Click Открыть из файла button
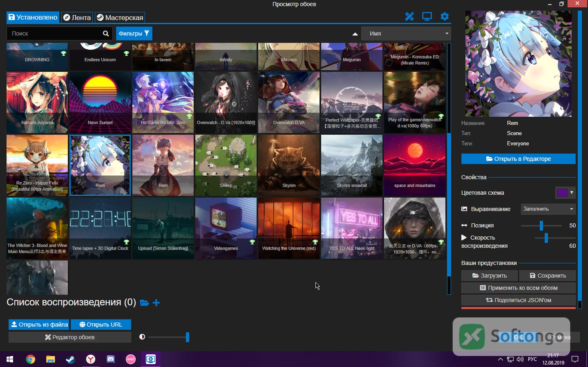The image size is (588, 367). tap(39, 324)
